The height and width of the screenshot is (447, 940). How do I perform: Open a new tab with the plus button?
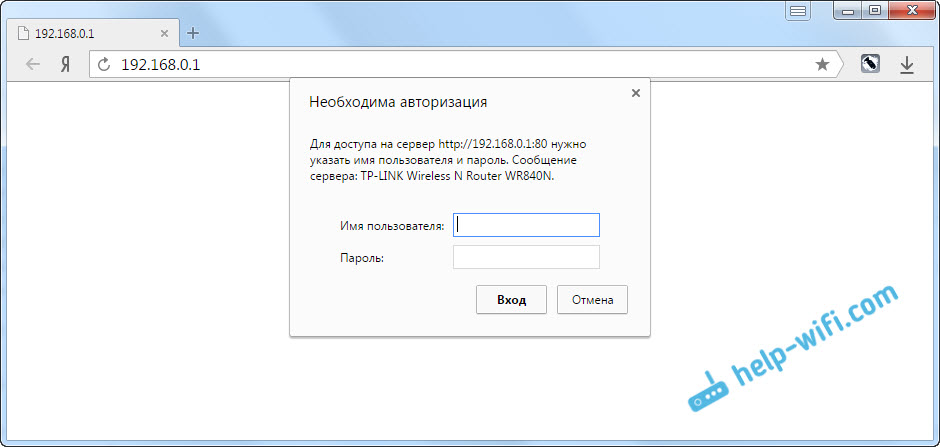tap(192, 33)
